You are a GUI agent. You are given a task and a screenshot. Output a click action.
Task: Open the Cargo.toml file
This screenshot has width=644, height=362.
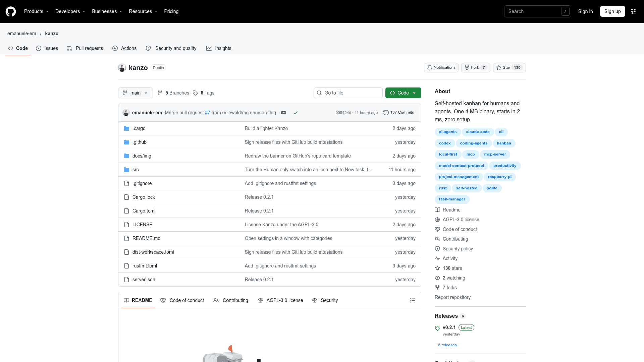pos(144,211)
